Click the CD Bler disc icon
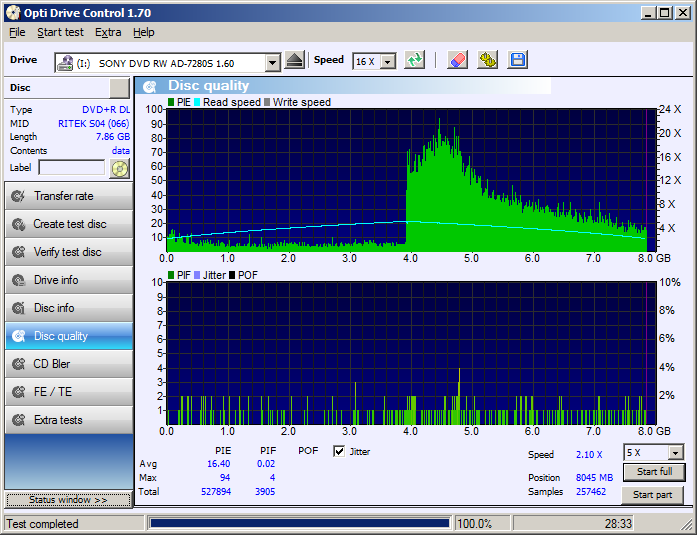The height and width of the screenshot is (535, 697). (x=18, y=364)
